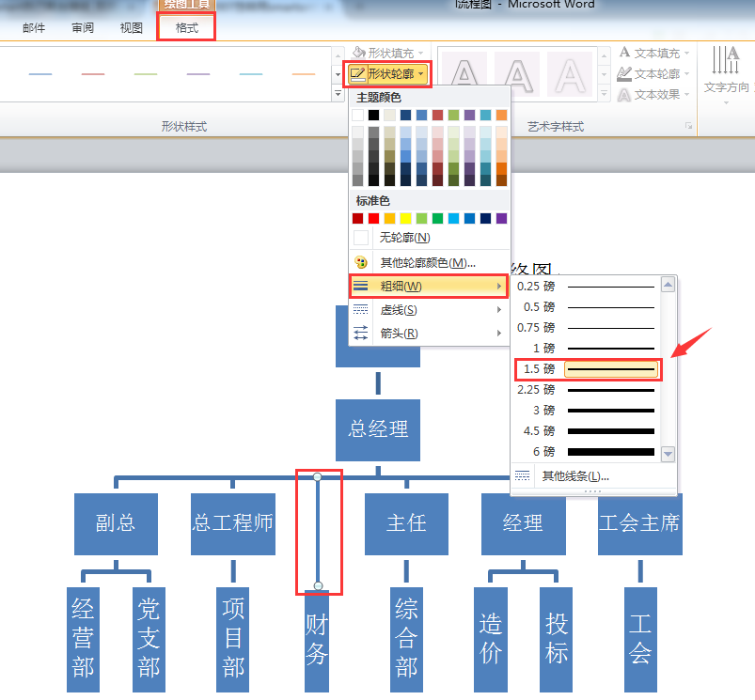Image resolution: width=755 pixels, height=700 pixels.
Task: Open the 艺术字样式 dialog launcher
Action: point(689,126)
